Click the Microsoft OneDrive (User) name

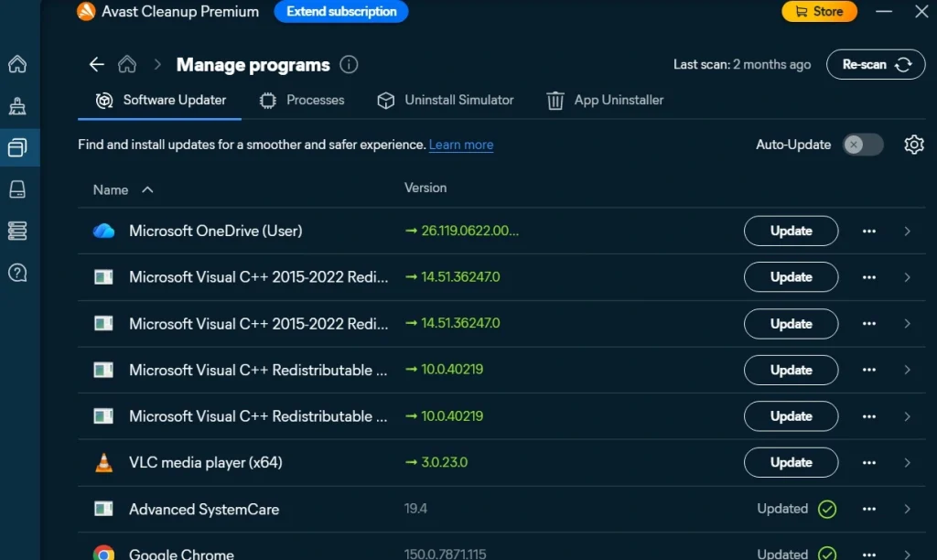click(216, 231)
